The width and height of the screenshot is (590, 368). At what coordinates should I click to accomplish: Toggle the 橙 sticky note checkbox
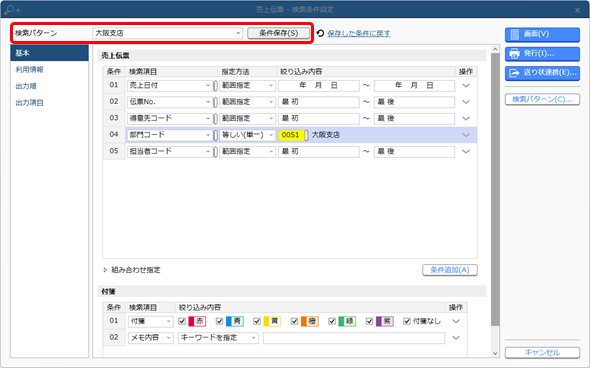(x=294, y=321)
